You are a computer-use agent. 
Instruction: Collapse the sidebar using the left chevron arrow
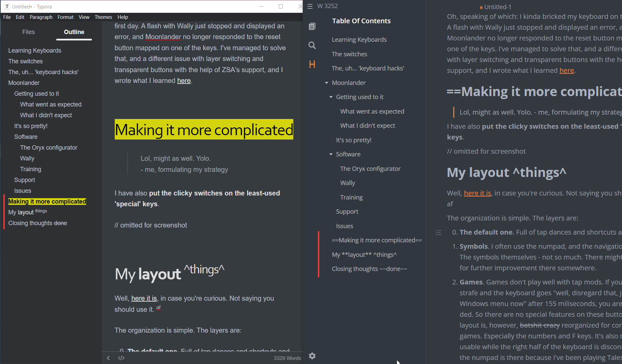tap(108, 358)
